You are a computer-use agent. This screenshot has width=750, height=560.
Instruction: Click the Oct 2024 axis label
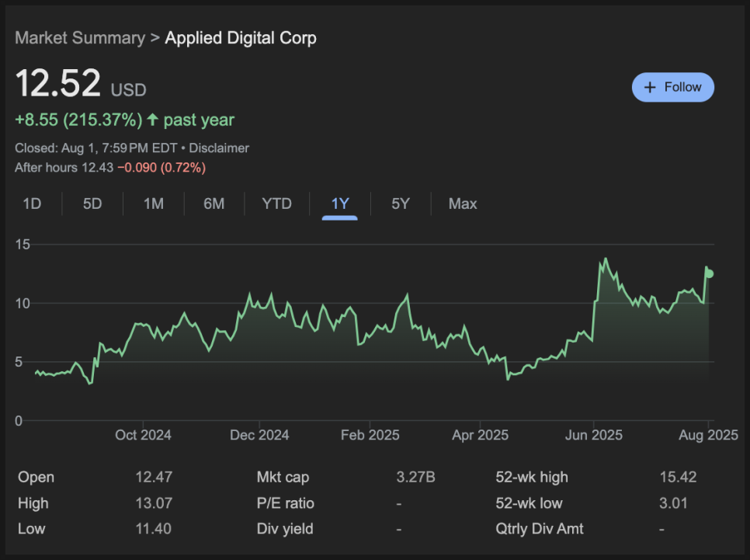(x=143, y=435)
